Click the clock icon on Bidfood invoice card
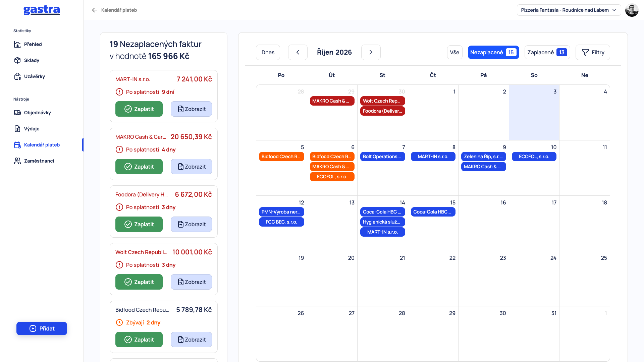The image size is (644, 362). 119,322
